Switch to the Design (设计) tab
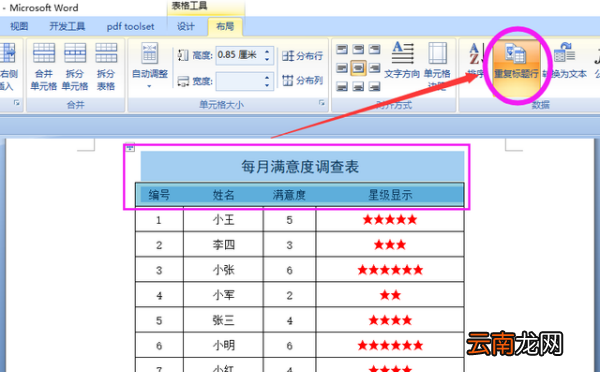This screenshot has height=372, width=600. pos(186,26)
